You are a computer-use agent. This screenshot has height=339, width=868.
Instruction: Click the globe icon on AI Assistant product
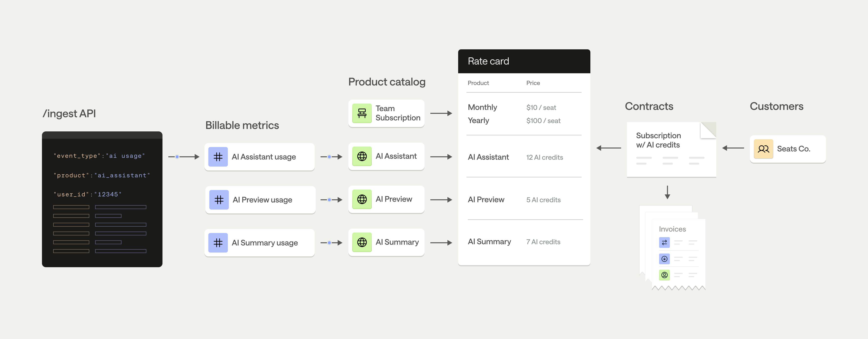[x=362, y=156]
